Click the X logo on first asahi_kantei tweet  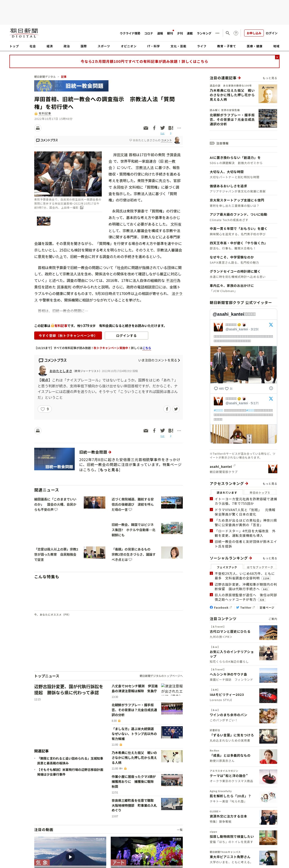(271, 325)
